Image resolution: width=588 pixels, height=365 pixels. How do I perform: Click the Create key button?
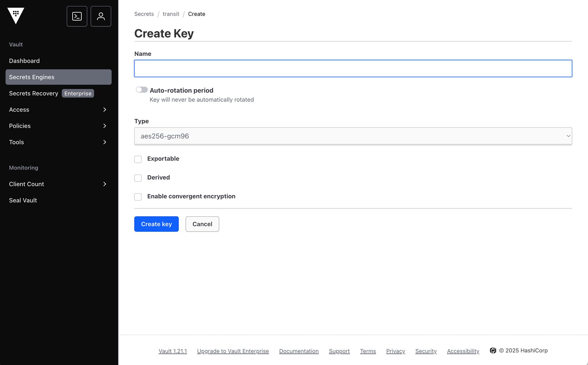(156, 224)
